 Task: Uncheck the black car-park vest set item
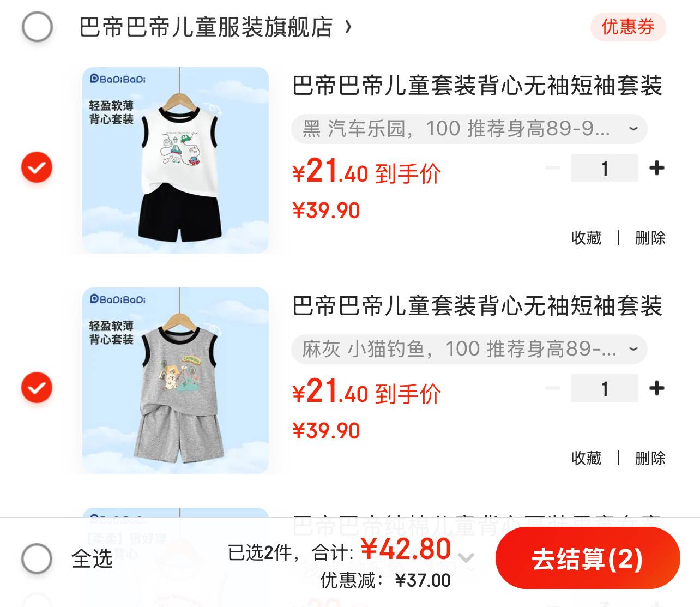pos(37,167)
